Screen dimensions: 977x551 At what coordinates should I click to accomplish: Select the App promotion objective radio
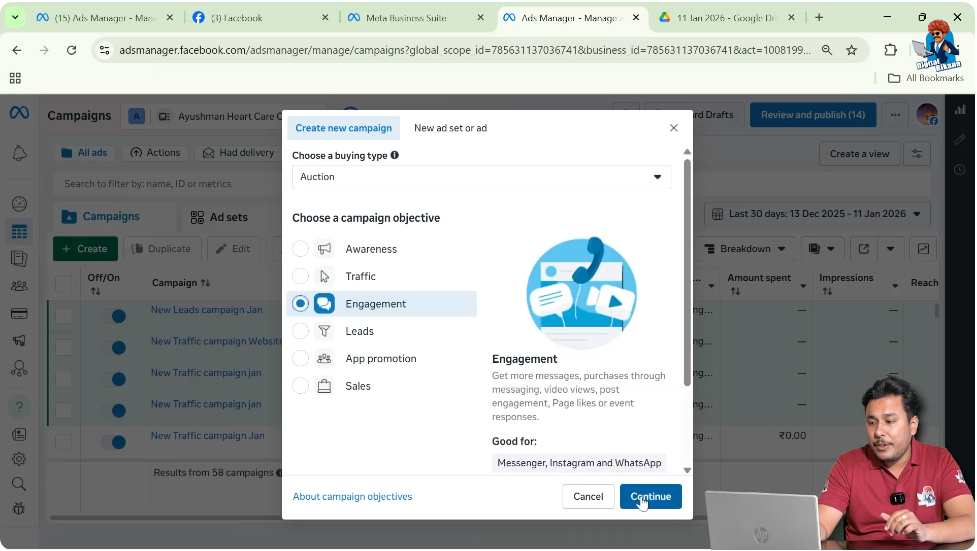(x=300, y=358)
